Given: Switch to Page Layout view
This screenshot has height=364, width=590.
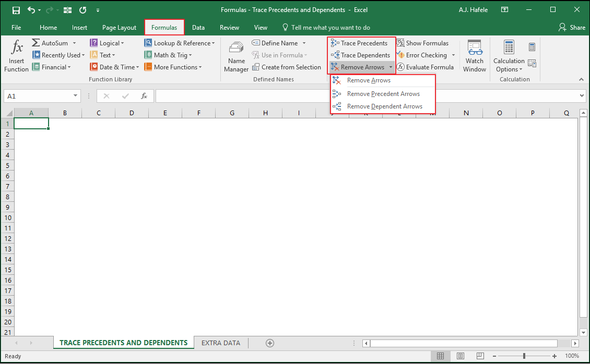Looking at the screenshot, I should point(460,356).
